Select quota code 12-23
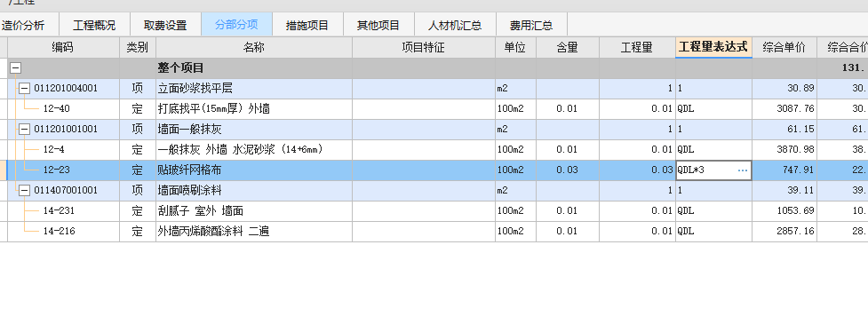 point(57,170)
